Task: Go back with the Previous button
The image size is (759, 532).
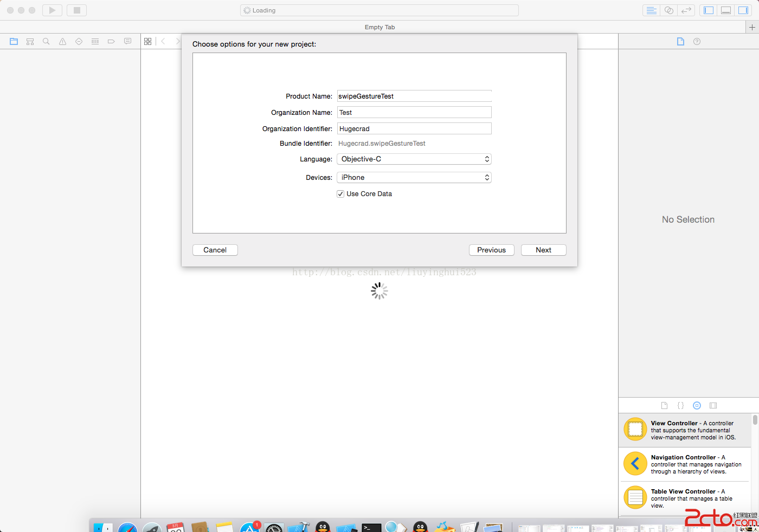Action: 492,250
